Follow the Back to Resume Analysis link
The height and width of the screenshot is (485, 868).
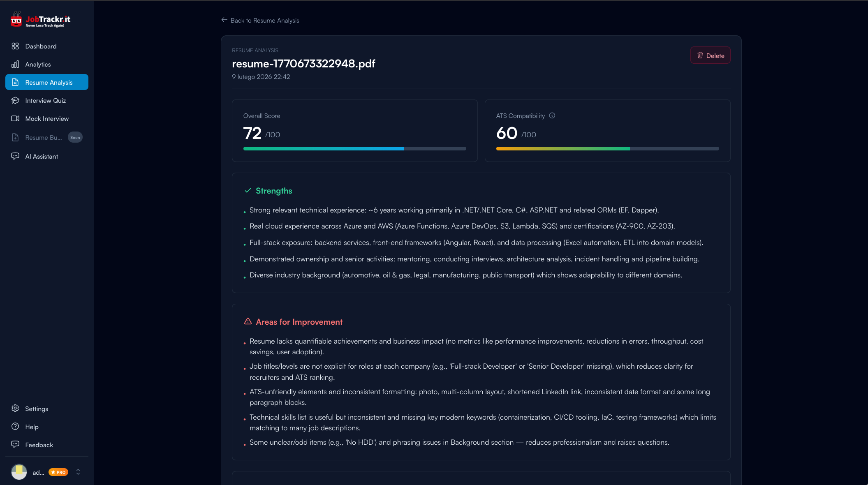coord(265,20)
